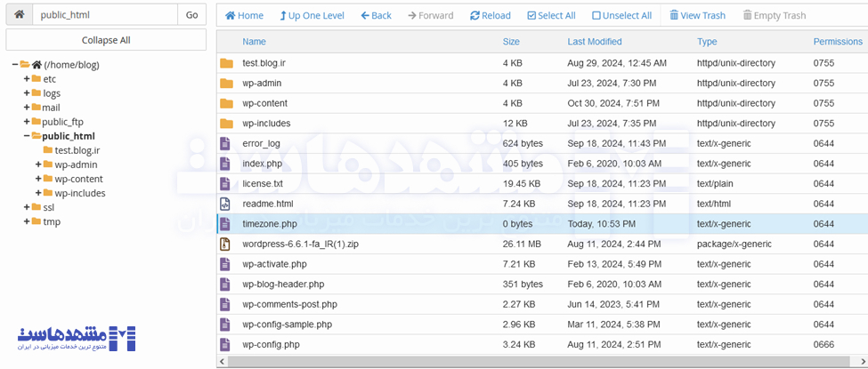The height and width of the screenshot is (369, 868).
Task: Collapse the public_html tree node
Action: pyautogui.click(x=27, y=136)
